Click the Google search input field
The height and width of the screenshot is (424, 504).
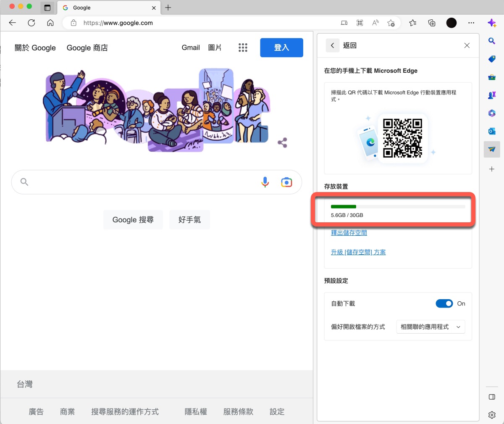pos(143,182)
